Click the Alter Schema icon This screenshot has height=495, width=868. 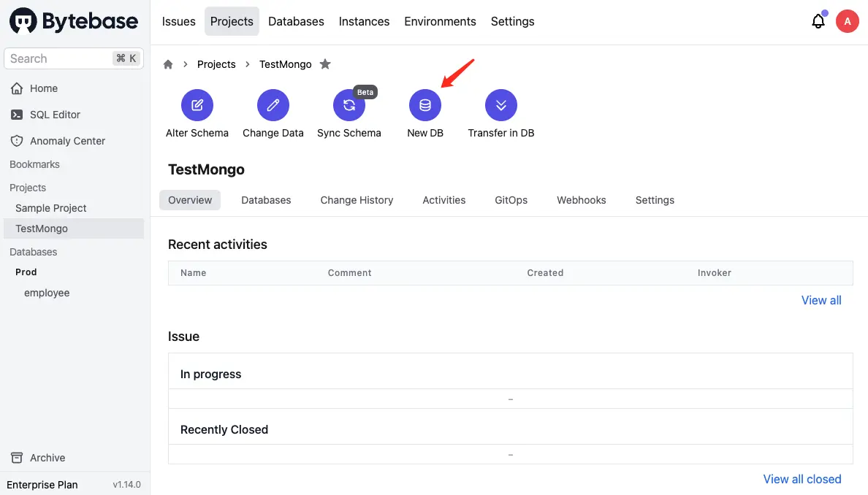pyautogui.click(x=197, y=105)
